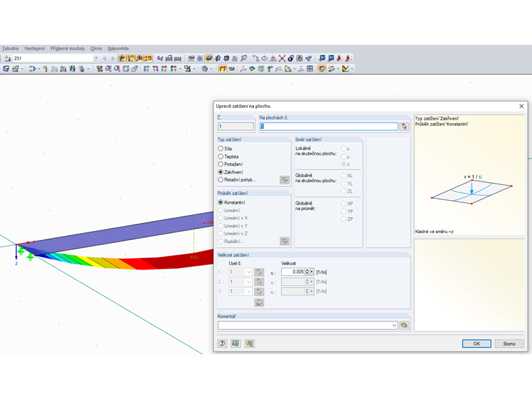
Task: Click the comment pick icon next to Komentář
Action: point(404,325)
